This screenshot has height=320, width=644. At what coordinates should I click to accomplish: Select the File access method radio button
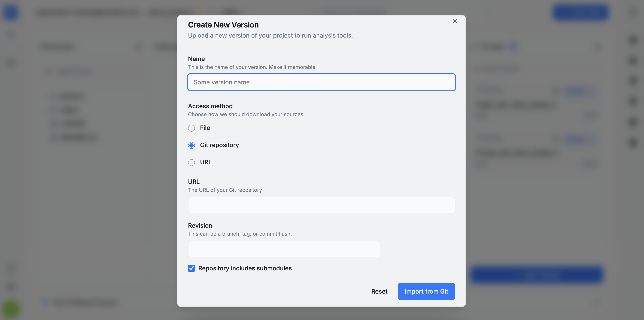coord(191,128)
